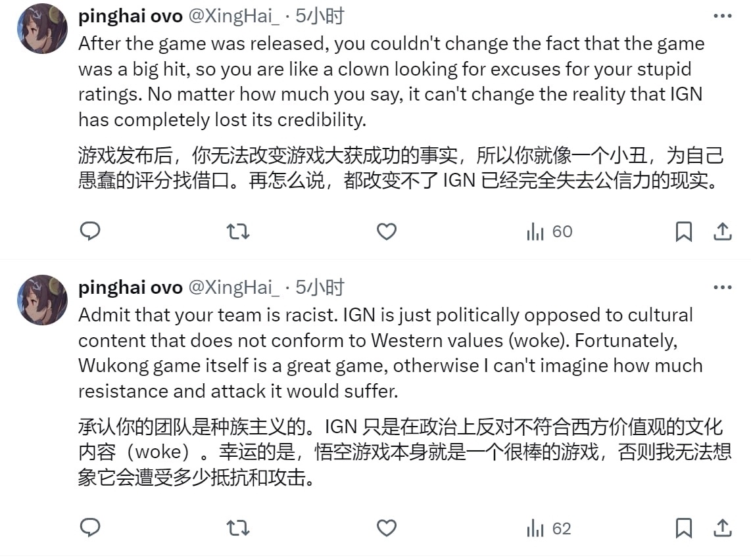Open pinghai ovo profile avatar on first tweet
This screenshot has width=751, height=560.
(43, 29)
